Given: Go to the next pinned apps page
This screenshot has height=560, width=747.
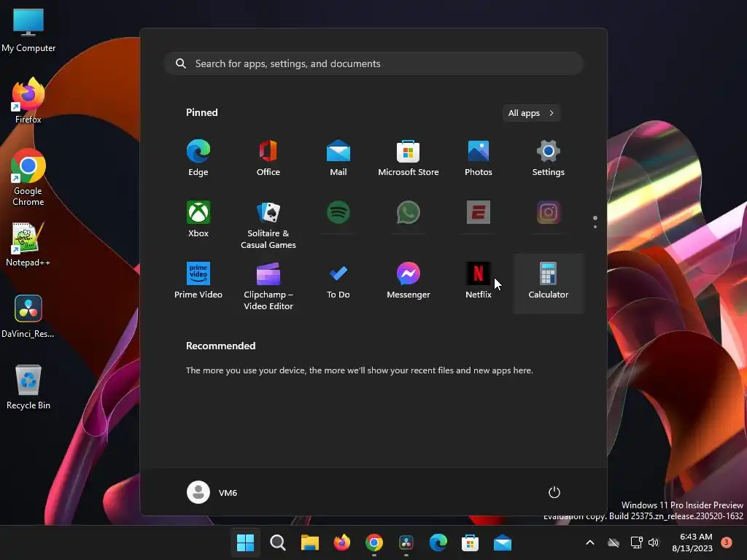Looking at the screenshot, I should click(x=595, y=227).
